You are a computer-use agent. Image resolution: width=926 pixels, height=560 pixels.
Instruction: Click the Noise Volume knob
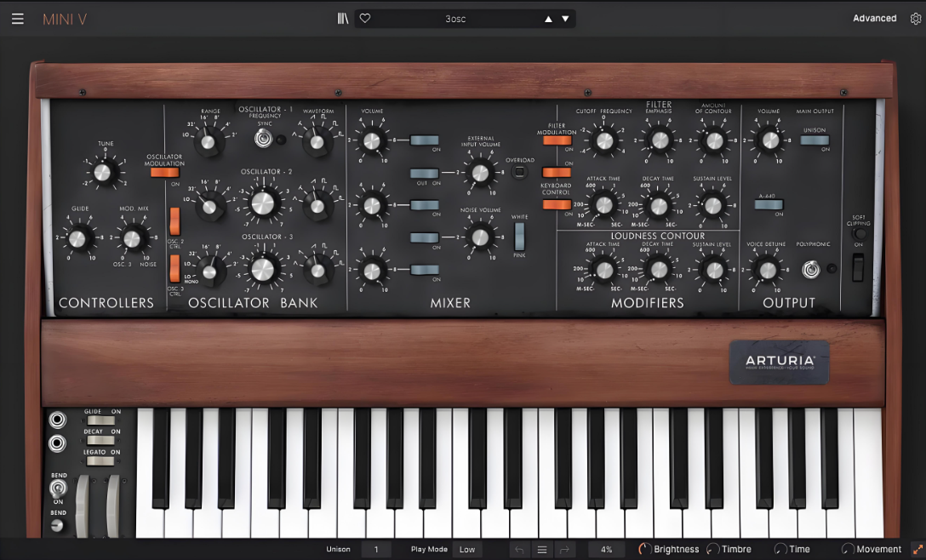click(x=481, y=237)
